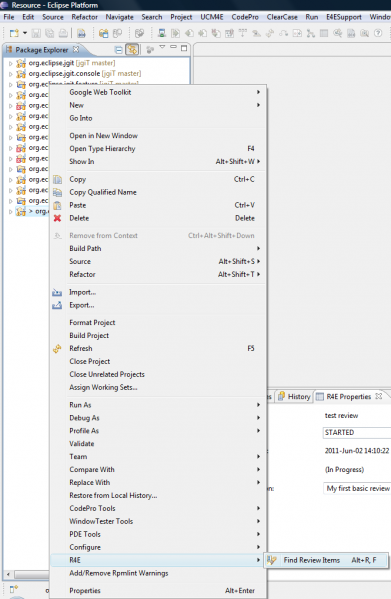Open Package Explorer view menu triangle
This screenshot has width=391, height=599.
coord(162,47)
